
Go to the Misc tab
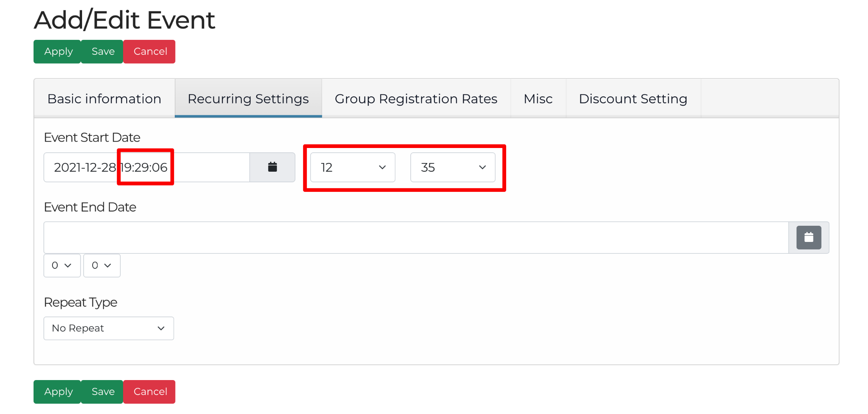click(x=538, y=99)
